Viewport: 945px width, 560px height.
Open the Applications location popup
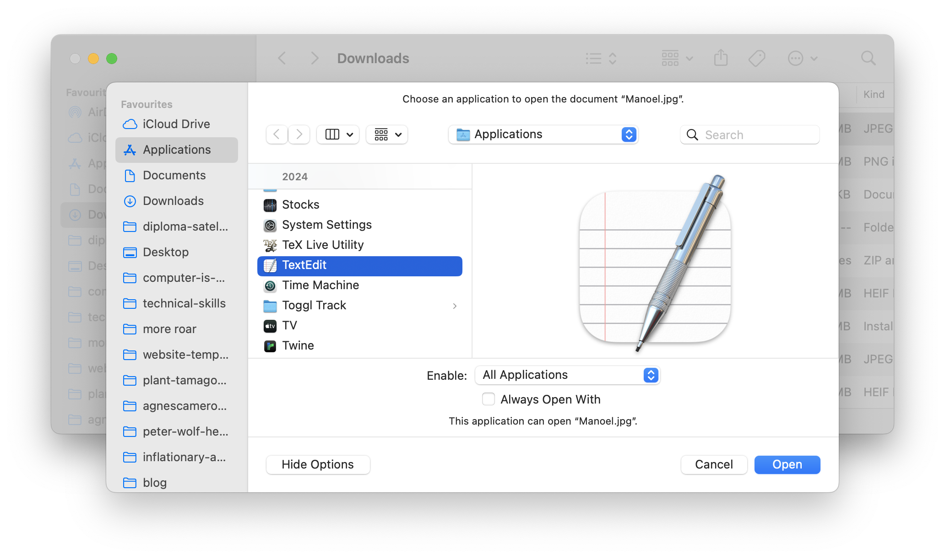coord(543,135)
